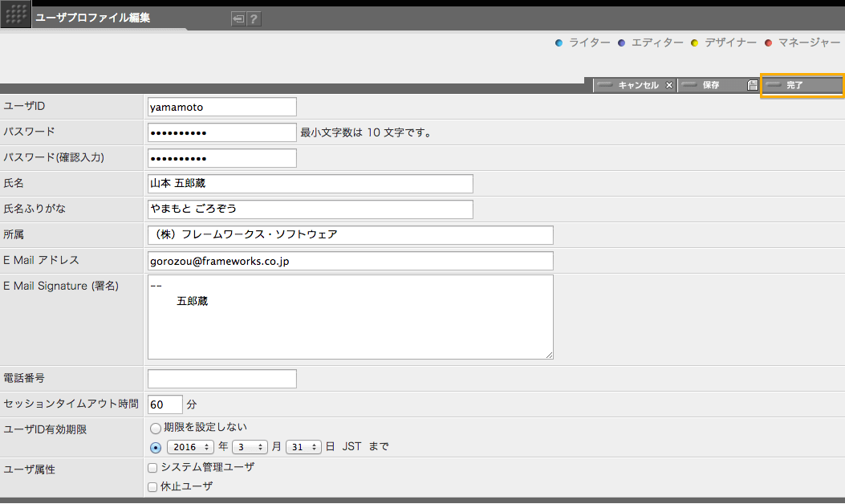
Task: Focus the empty 電話番号 field
Action: 222,379
